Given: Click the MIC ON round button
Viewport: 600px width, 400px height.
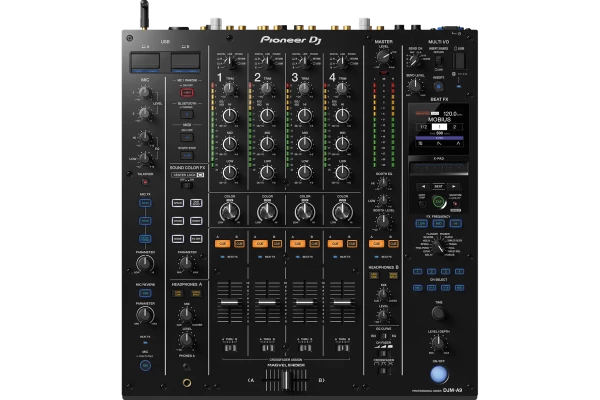Looking at the screenshot, I should coord(145,366).
